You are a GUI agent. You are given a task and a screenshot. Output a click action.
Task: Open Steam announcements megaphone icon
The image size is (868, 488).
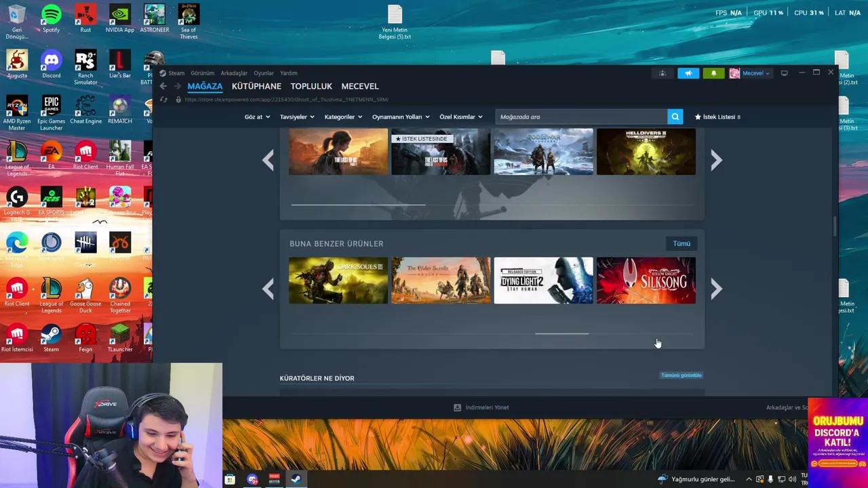688,73
